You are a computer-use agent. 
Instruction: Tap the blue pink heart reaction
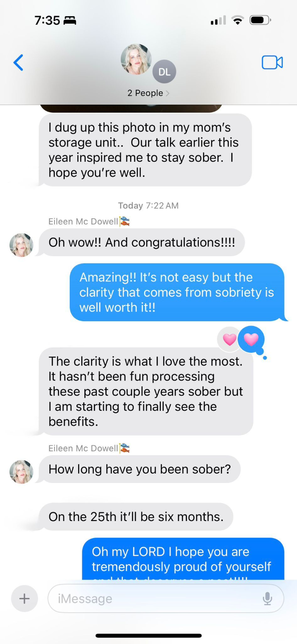(x=251, y=340)
